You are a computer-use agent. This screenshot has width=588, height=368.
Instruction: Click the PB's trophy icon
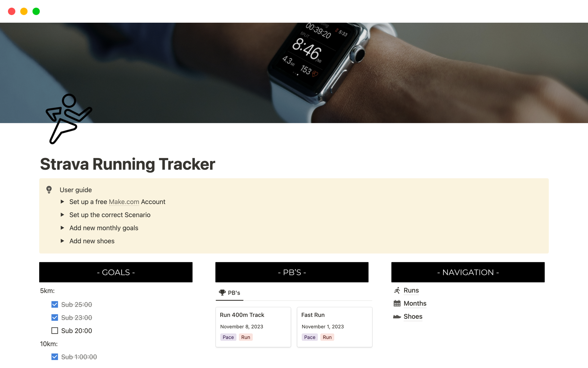(221, 293)
